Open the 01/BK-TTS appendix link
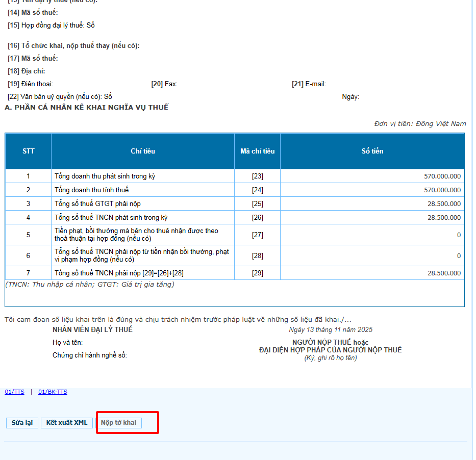This screenshot has height=460, width=476. (x=53, y=392)
